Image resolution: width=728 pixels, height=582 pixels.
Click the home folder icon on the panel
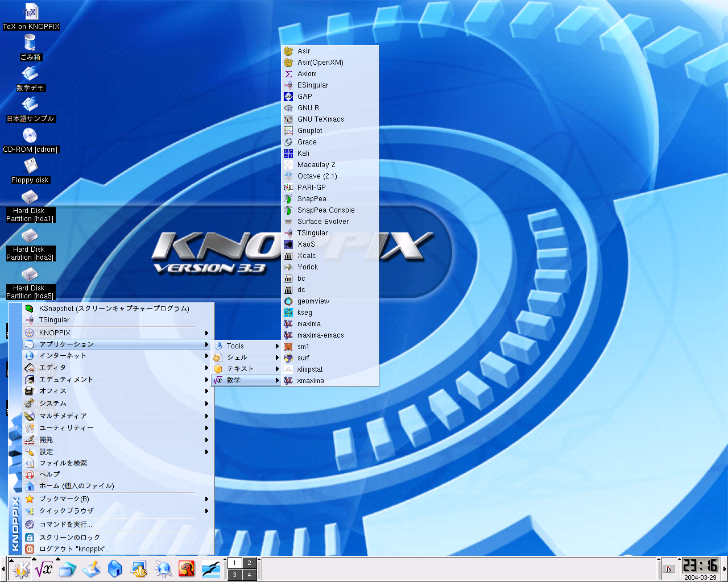coord(115,569)
